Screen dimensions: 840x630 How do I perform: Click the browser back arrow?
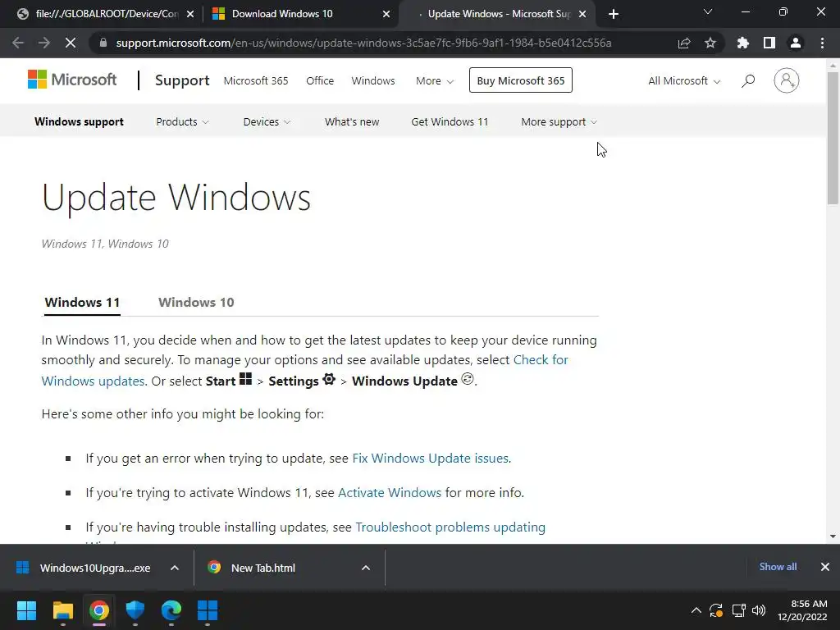coord(18,43)
